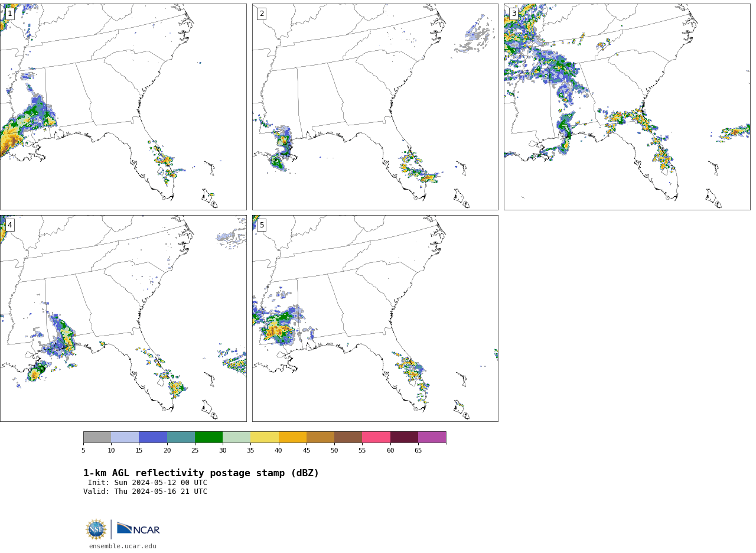The width and height of the screenshot is (756, 553).
Task: Open ensemble member 4 reflectivity panel
Action: pos(123,318)
